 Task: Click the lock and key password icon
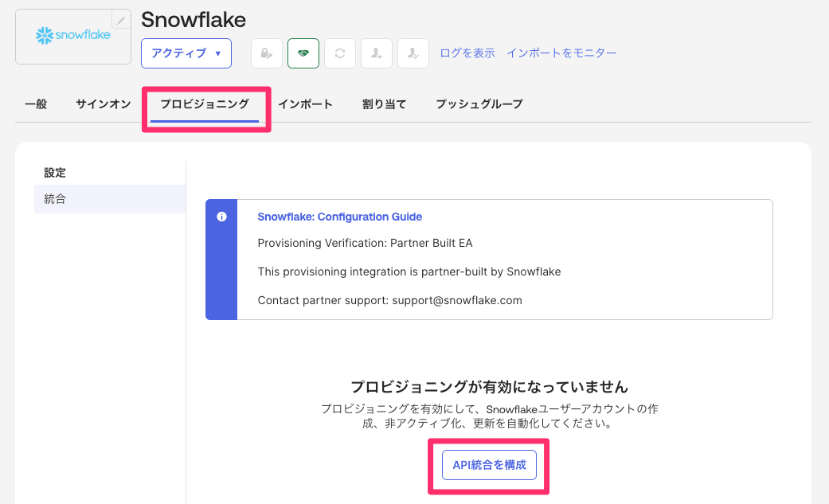[267, 53]
